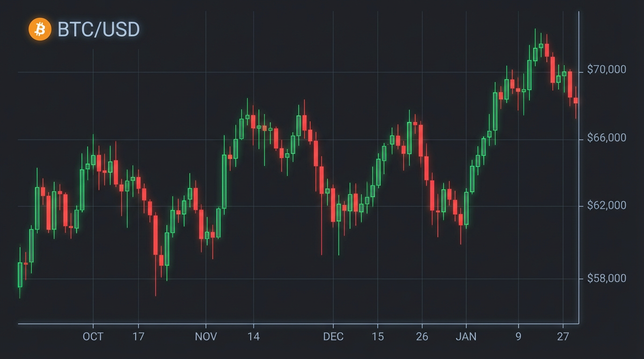The height and width of the screenshot is (359, 644).
Task: Click the $62,000 price axis label
Action: (x=607, y=206)
